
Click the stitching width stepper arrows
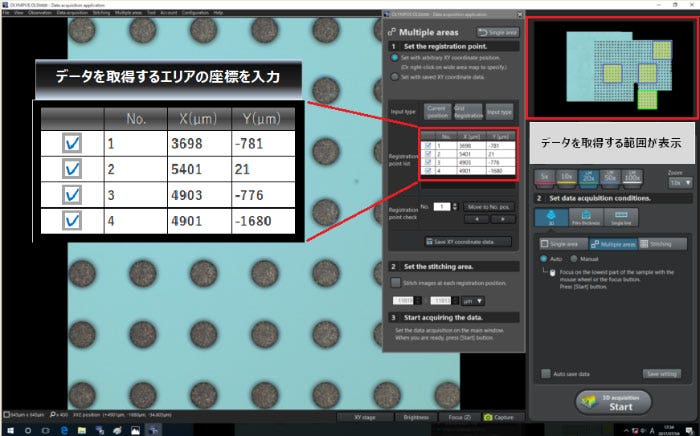pos(418,301)
